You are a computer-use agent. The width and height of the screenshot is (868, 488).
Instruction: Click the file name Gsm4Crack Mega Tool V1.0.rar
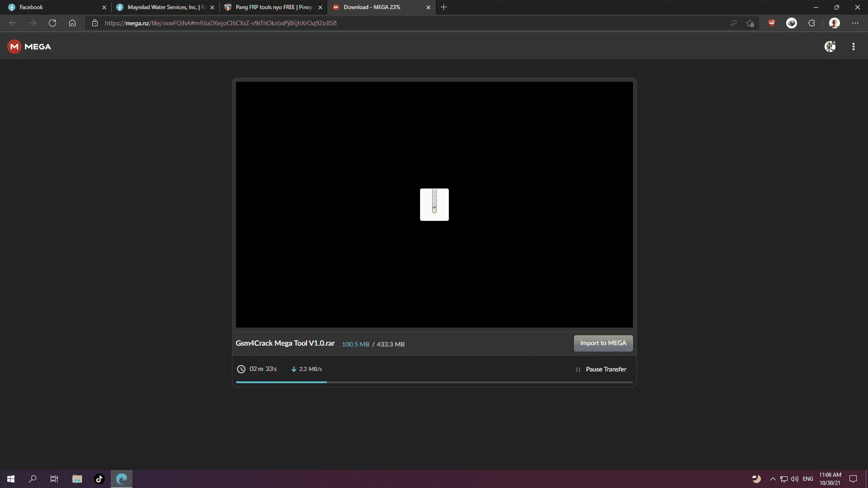285,343
